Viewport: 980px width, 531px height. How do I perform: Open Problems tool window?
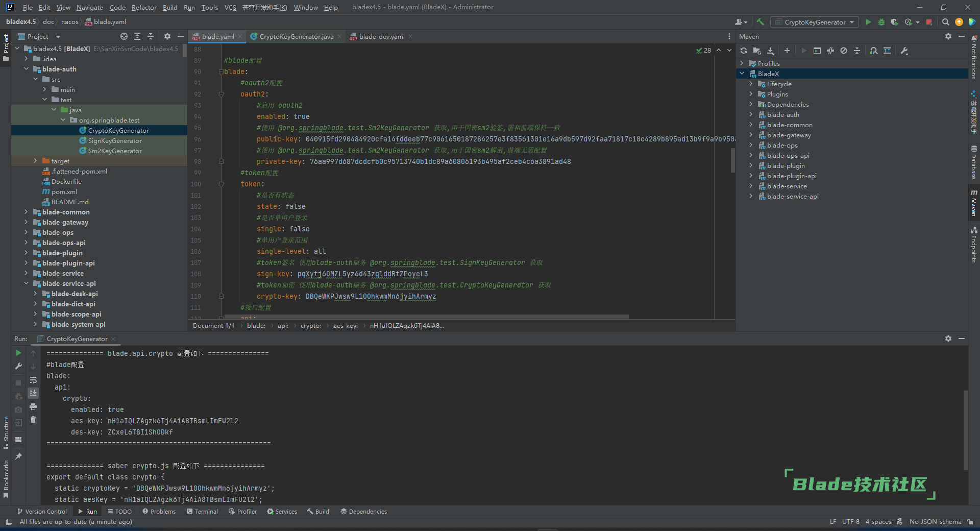pos(159,511)
